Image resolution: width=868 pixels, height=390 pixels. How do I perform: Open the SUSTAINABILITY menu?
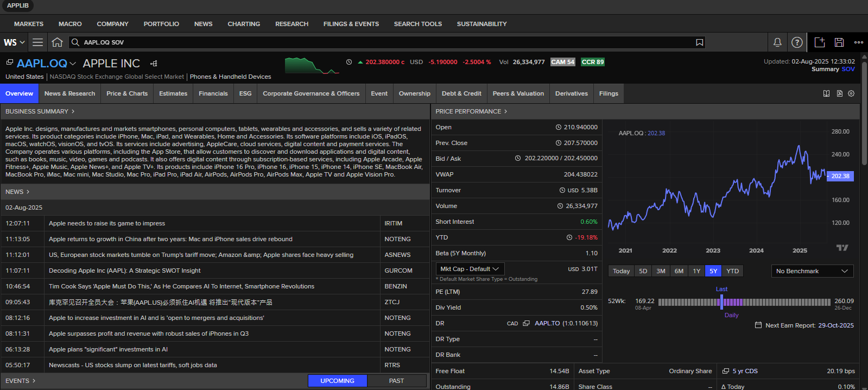click(x=481, y=24)
